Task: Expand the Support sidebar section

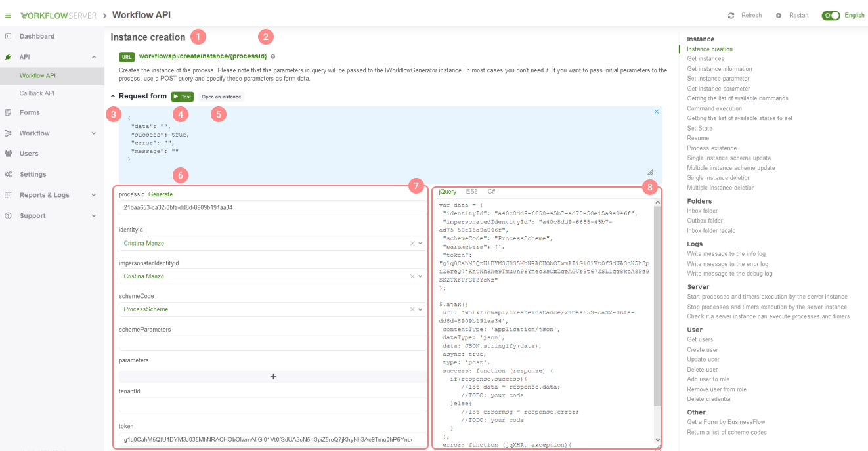Action: click(94, 216)
